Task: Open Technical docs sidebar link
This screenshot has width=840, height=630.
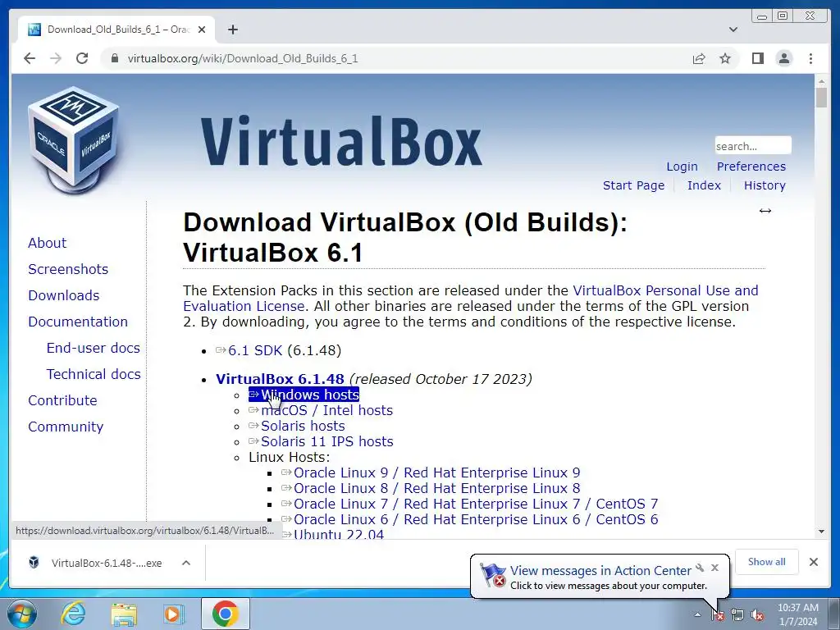Action: [x=94, y=374]
